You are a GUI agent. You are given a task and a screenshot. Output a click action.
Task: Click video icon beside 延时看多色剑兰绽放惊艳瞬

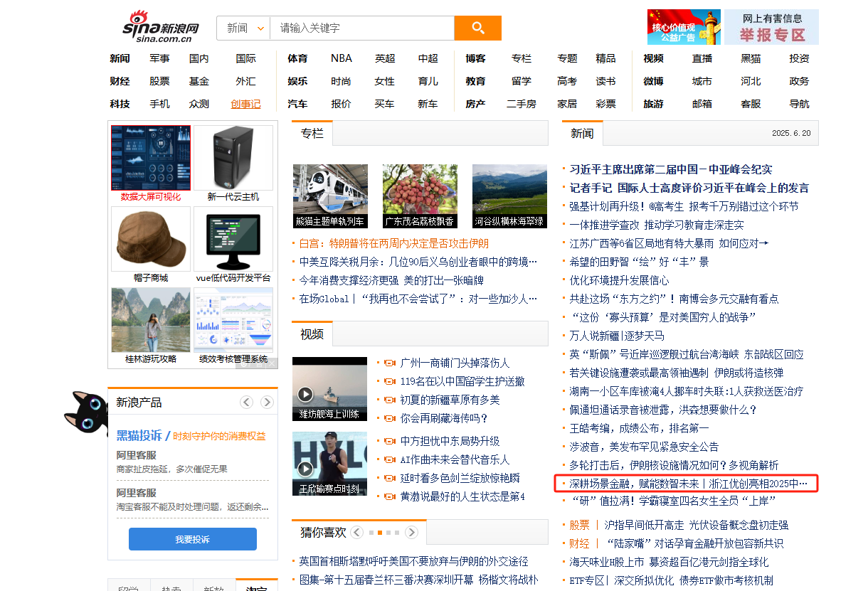389,478
